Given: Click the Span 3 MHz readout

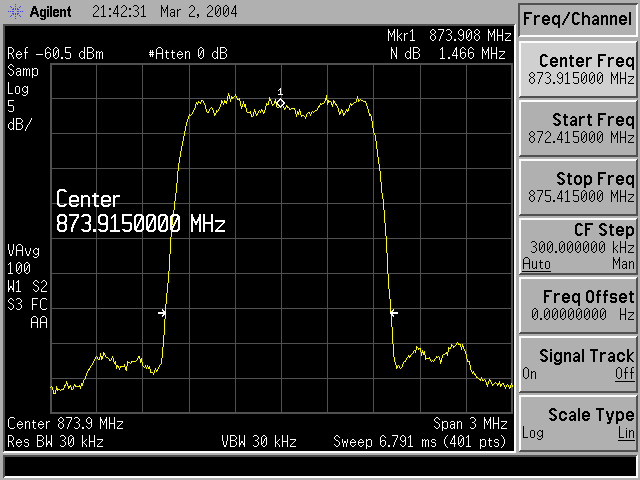Looking at the screenshot, I should click(470, 424).
